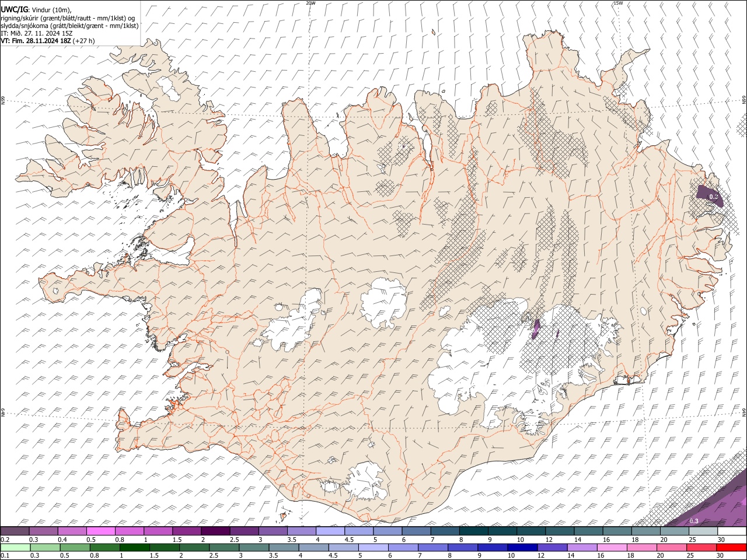The image size is (747, 560).
Task: Pick the light lavender swatch between 4 and 4.5 on upper scale
Action: point(330,531)
